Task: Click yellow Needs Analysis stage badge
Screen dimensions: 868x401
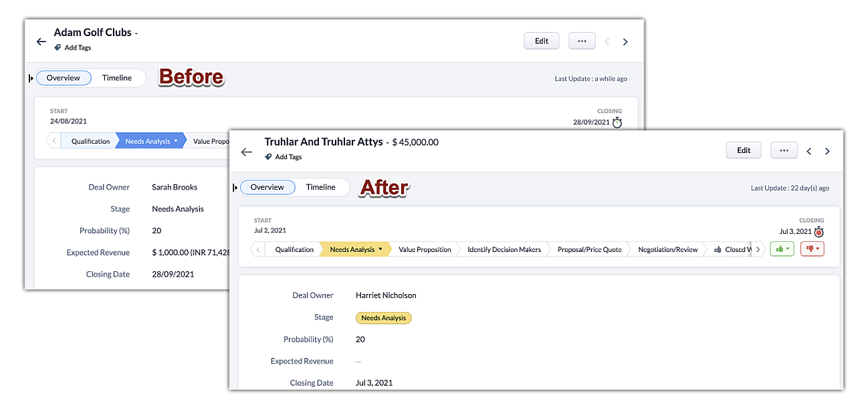Action: tap(383, 318)
